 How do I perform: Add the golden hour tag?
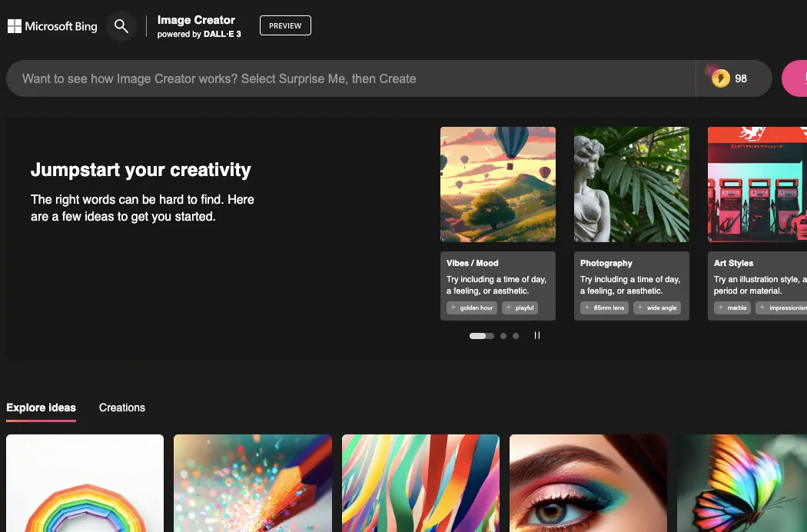pos(472,308)
